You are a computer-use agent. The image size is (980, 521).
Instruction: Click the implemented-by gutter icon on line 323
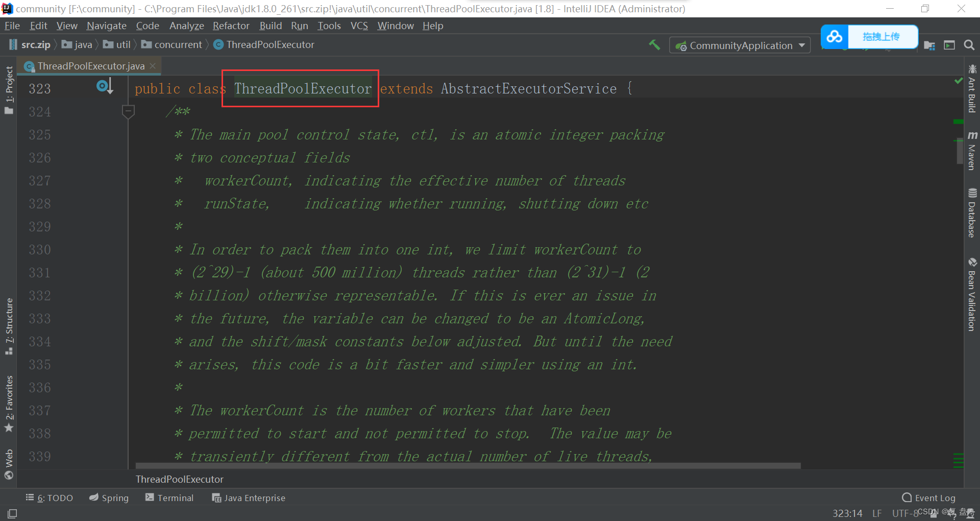coord(104,86)
